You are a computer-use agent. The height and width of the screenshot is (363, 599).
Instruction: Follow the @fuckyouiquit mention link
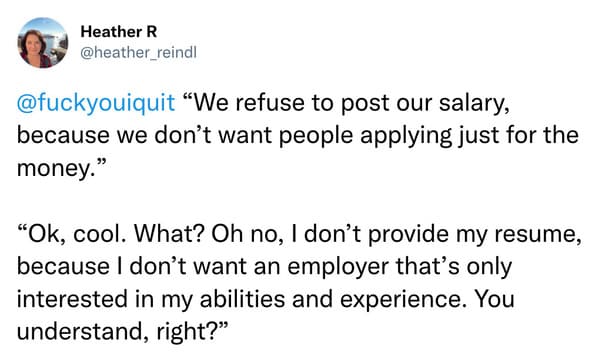click(x=96, y=104)
